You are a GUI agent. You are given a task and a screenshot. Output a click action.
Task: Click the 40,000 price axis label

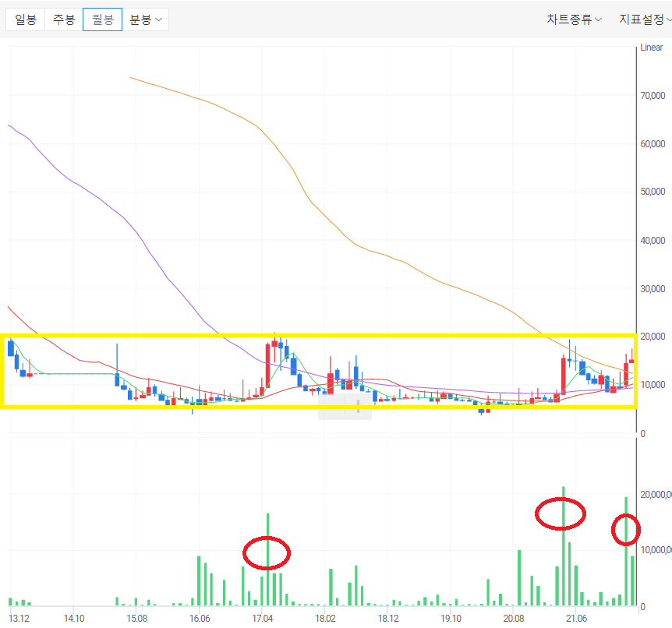[x=653, y=240]
